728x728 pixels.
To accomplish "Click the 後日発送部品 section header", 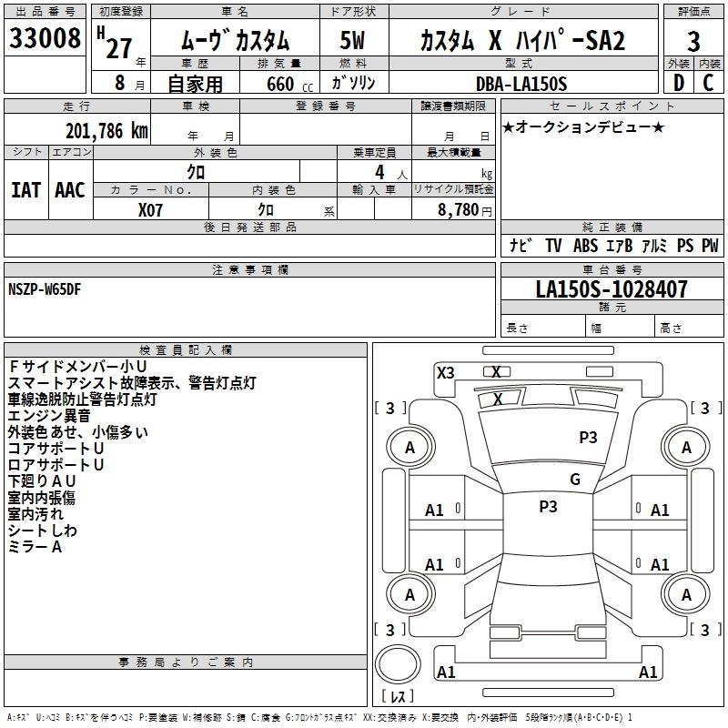I will (x=249, y=227).
